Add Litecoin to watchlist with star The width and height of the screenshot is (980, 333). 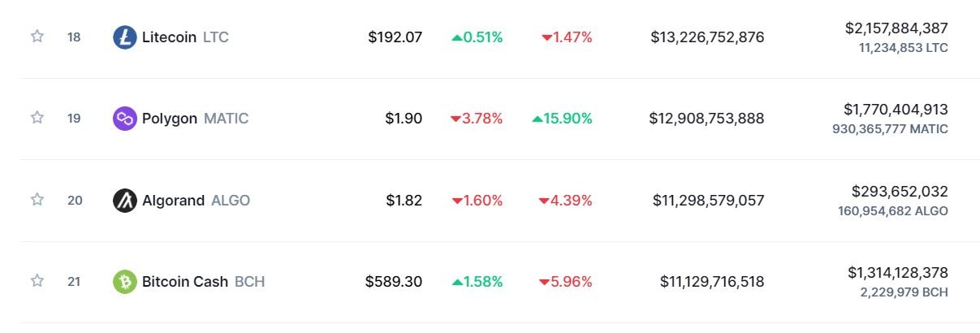tap(37, 37)
